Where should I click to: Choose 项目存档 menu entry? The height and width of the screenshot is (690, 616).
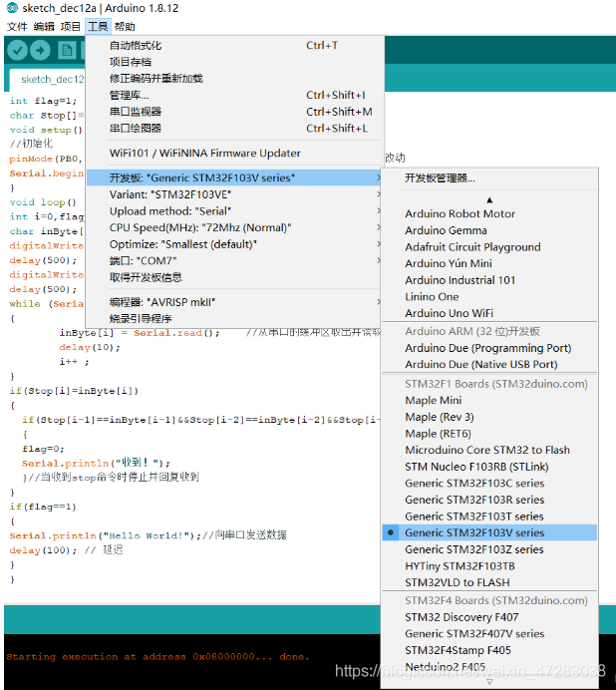tap(233, 62)
